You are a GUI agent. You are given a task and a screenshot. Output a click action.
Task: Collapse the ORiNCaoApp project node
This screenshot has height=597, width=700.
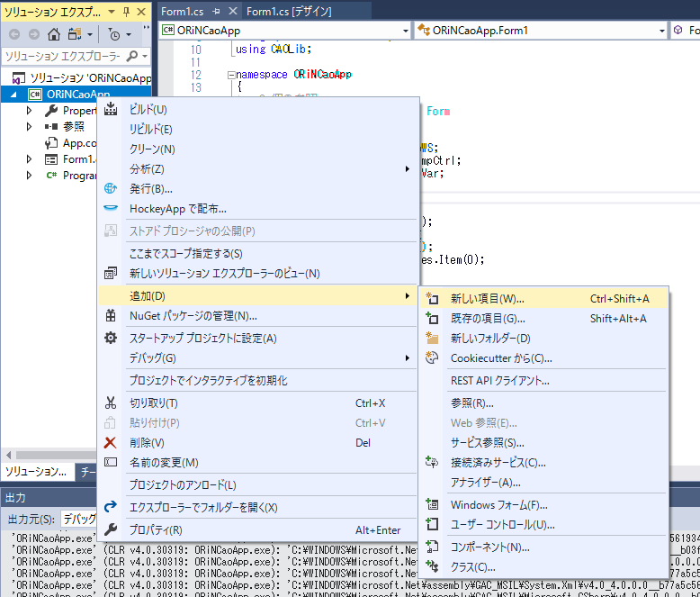(x=13, y=95)
